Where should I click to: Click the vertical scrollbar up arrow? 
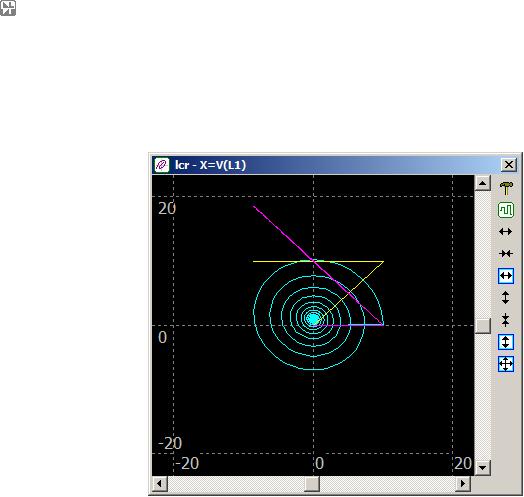pyautogui.click(x=483, y=183)
